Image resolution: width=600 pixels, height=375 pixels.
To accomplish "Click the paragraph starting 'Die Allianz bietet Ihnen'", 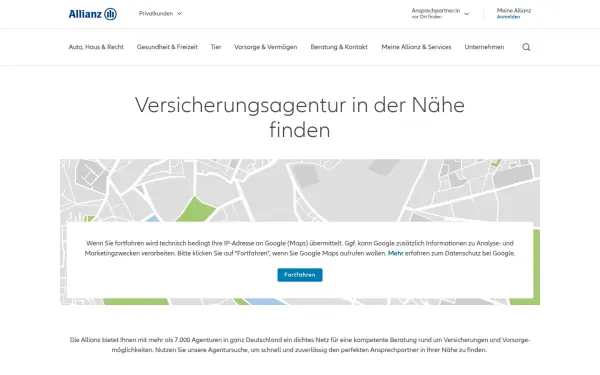I will click(300, 345).
